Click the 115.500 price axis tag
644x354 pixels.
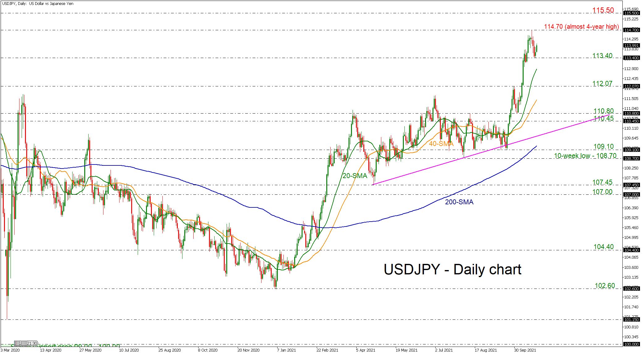pos(631,13)
